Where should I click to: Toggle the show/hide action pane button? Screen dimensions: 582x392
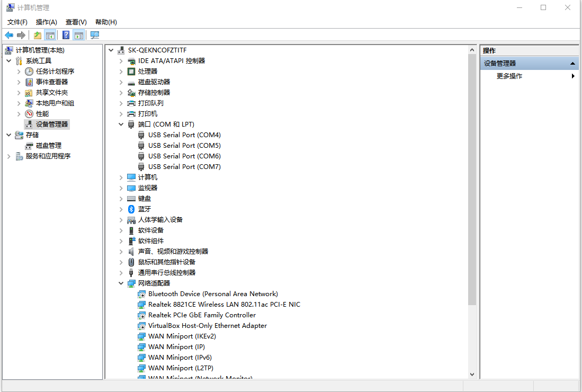pos(79,35)
